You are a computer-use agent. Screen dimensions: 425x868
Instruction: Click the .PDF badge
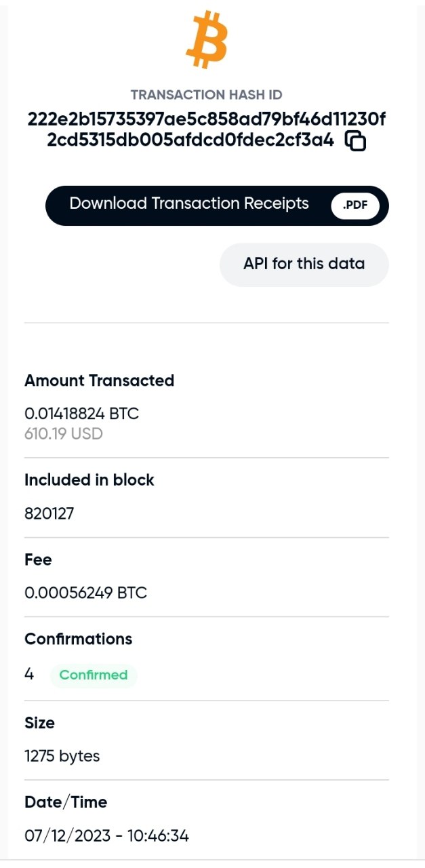click(355, 205)
